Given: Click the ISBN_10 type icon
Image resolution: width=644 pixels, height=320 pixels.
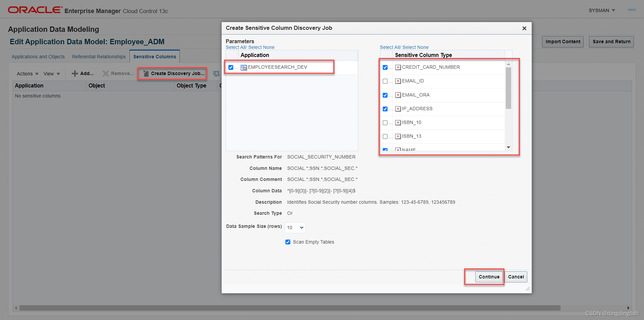Looking at the screenshot, I should 398,123.
